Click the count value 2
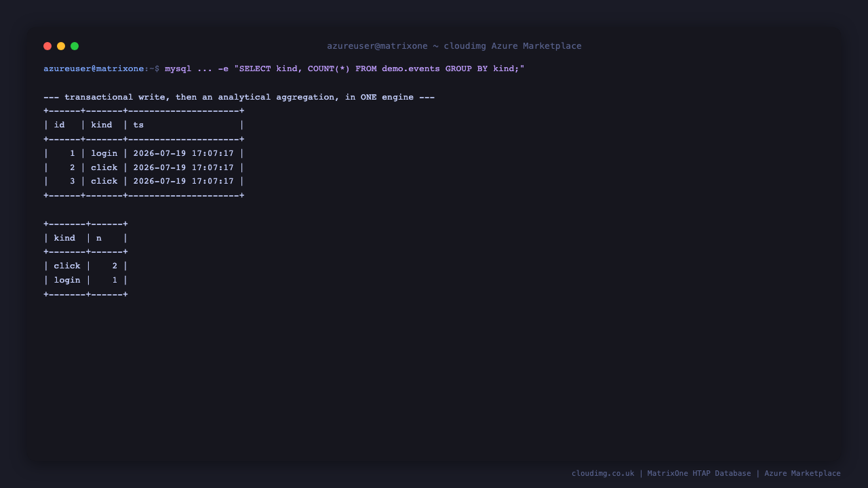This screenshot has width=868, height=488. coord(115,266)
